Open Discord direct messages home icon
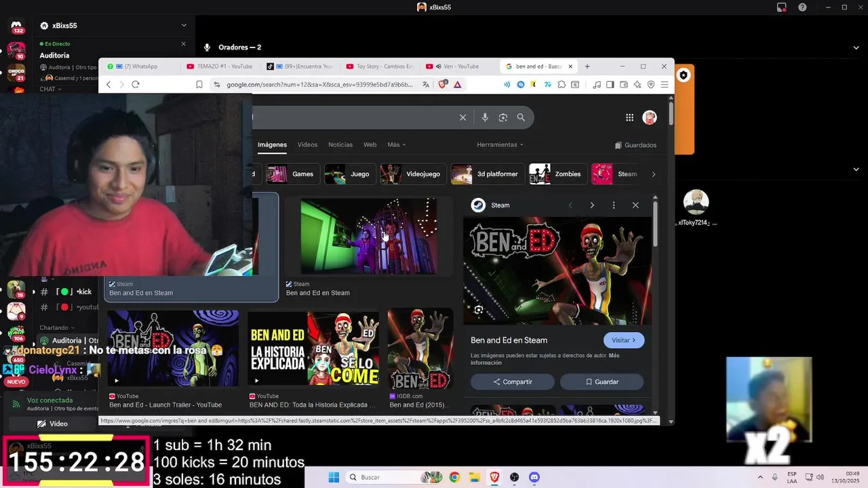Viewport: 868px width, 488px height. [16, 27]
